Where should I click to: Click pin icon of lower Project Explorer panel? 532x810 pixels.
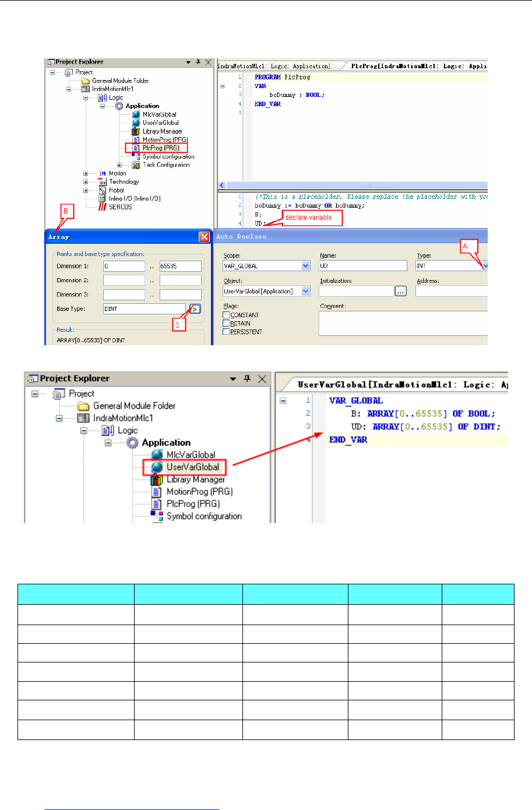coord(247,378)
